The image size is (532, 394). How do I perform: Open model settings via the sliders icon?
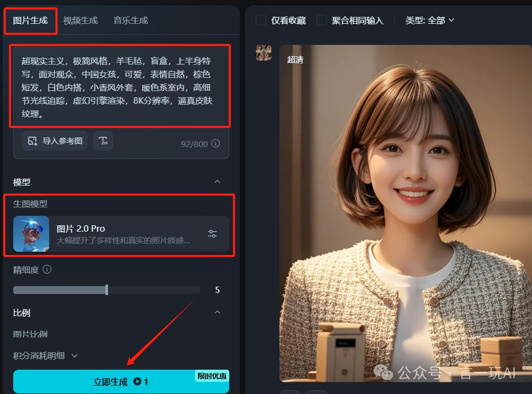point(212,234)
